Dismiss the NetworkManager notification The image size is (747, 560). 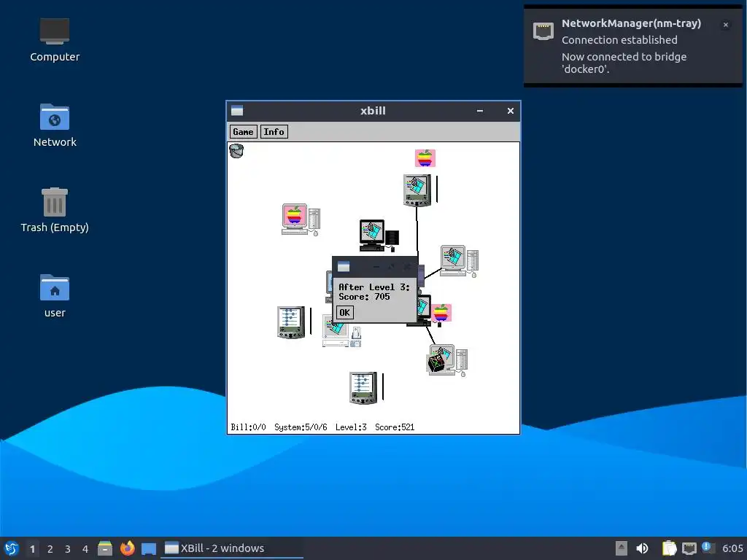point(726,25)
